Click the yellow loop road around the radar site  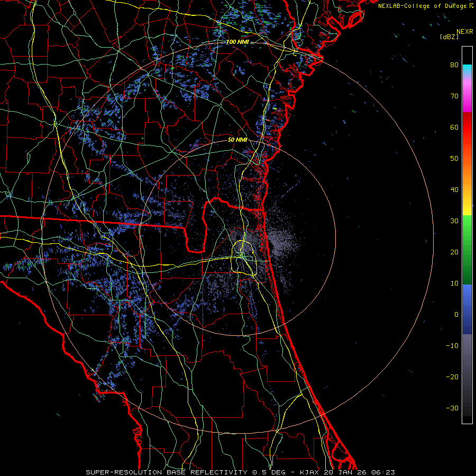click(x=244, y=258)
